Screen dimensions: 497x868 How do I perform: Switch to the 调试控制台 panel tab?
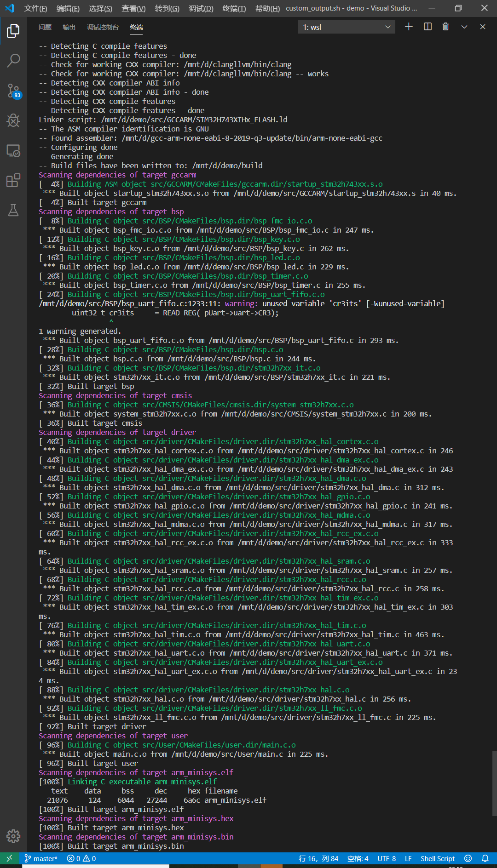(103, 27)
